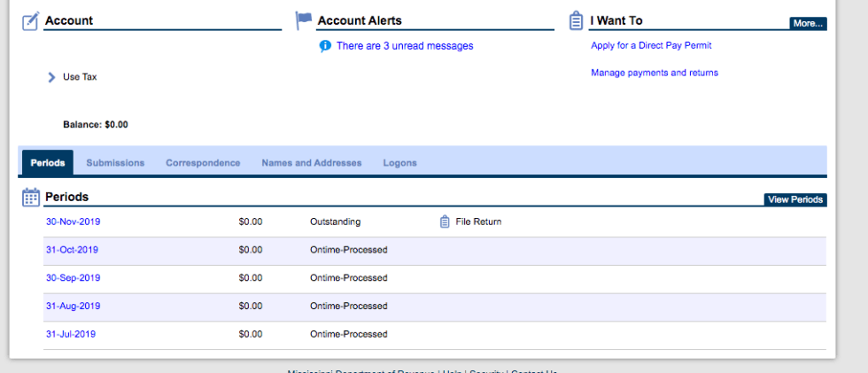Click the File Return clipboard icon
This screenshot has height=373, width=868.
(x=445, y=221)
